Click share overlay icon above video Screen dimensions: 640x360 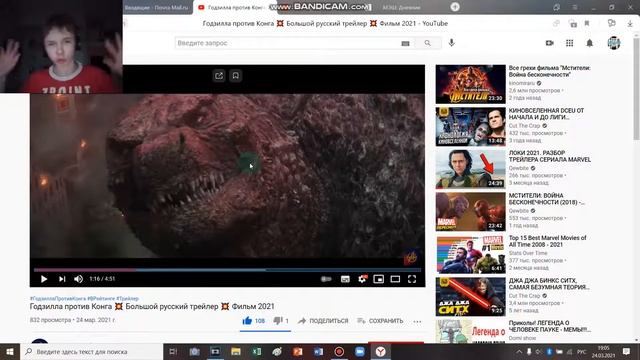tap(219, 76)
